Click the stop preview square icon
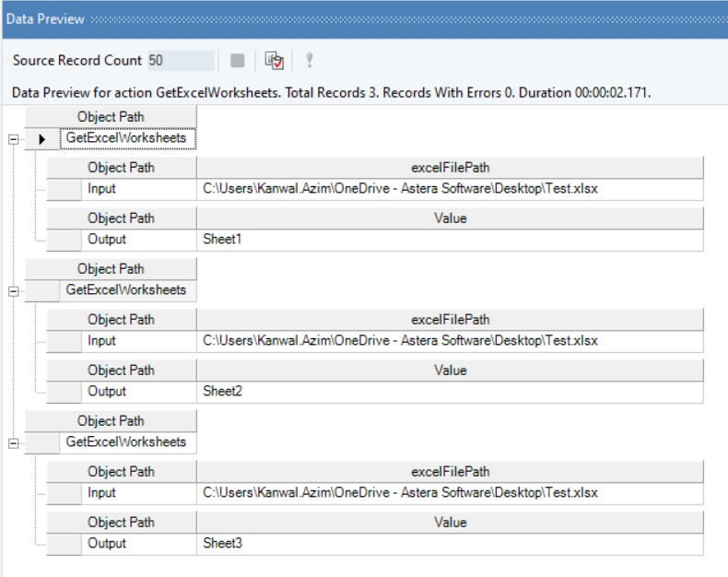This screenshot has height=577, width=728. 239,61
